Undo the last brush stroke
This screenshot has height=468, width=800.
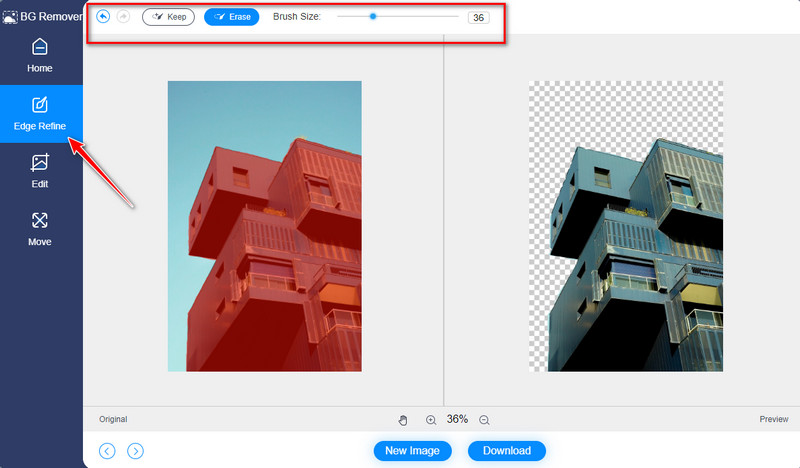tap(103, 17)
